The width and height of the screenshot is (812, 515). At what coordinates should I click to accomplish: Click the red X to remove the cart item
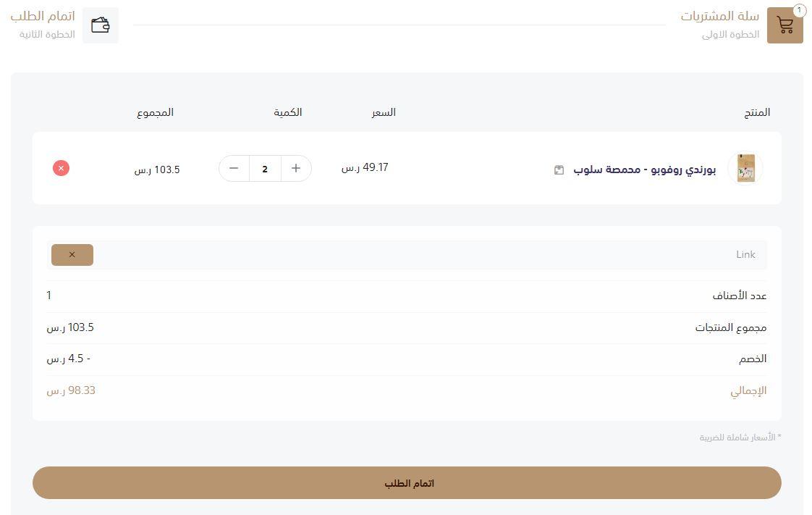[61, 168]
